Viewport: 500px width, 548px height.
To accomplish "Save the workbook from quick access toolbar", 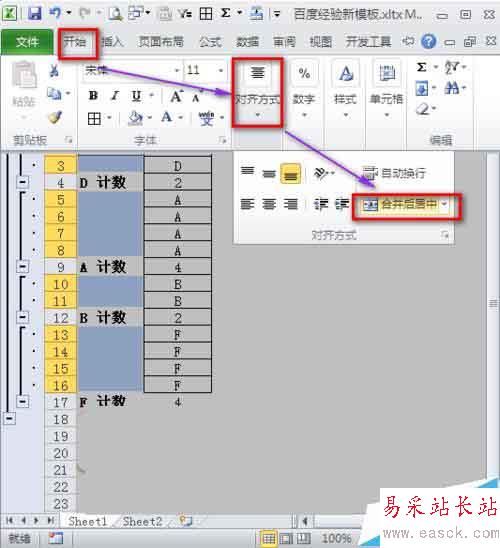I will click(x=34, y=13).
